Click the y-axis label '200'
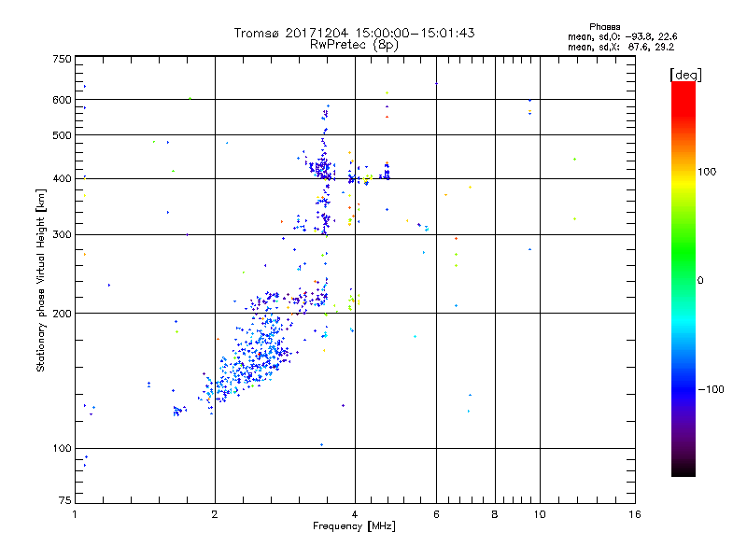The height and width of the screenshot is (560, 747). [62, 314]
